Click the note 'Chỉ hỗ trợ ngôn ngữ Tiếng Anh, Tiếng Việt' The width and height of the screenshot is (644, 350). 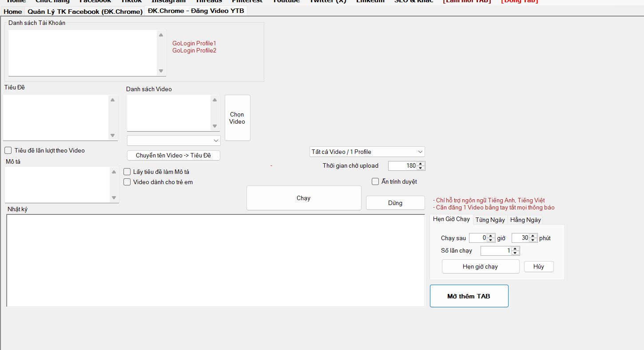489,201
